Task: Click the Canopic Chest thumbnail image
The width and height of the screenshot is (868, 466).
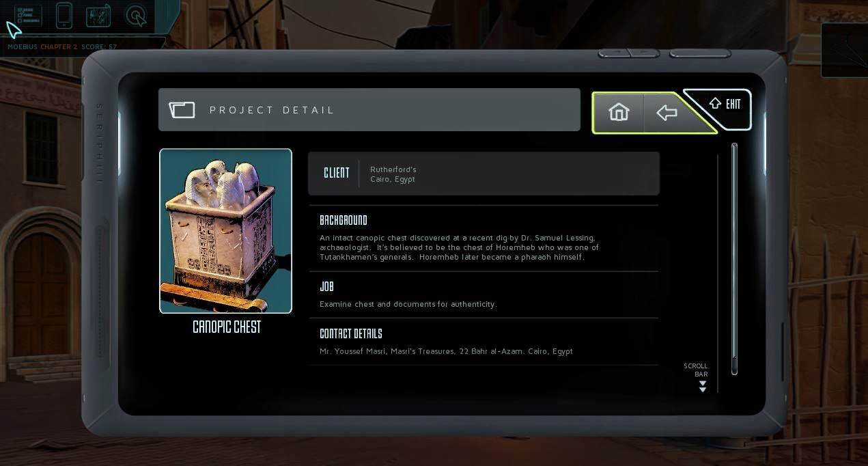Action: (225, 231)
